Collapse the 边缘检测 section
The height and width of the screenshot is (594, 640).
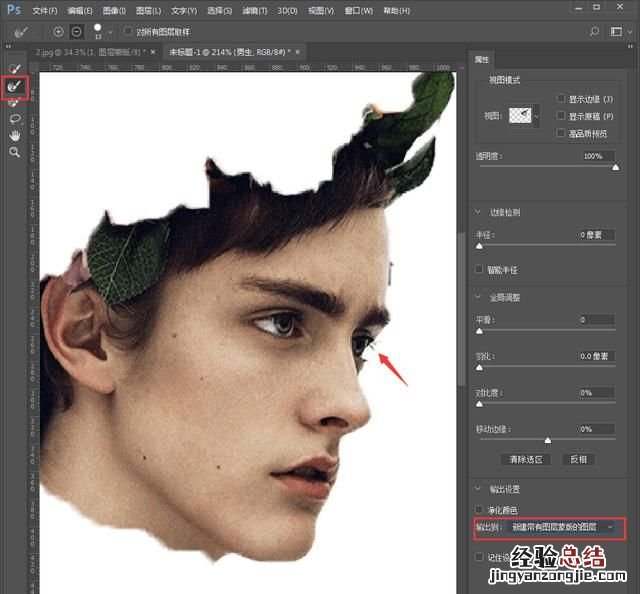click(476, 212)
